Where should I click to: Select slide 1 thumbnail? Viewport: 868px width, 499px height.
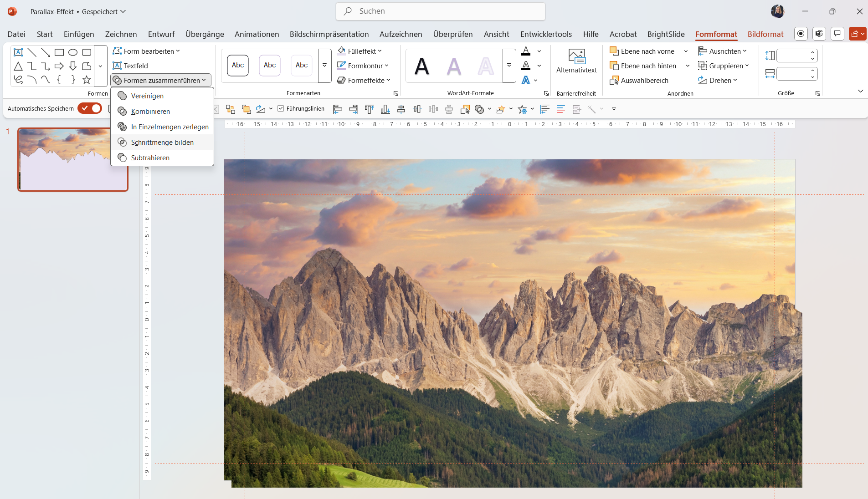(x=73, y=159)
